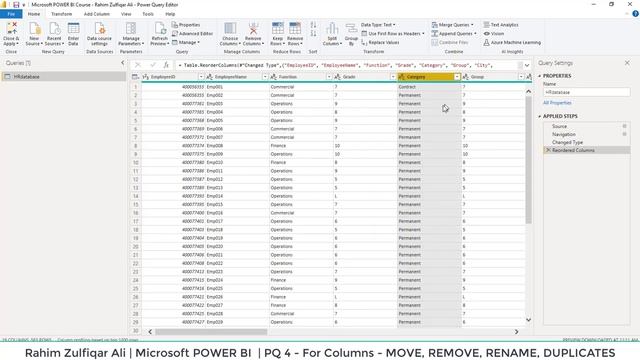Delete the Reordered Columns step
Viewport: 640px width, 360px height.
[x=548, y=150]
